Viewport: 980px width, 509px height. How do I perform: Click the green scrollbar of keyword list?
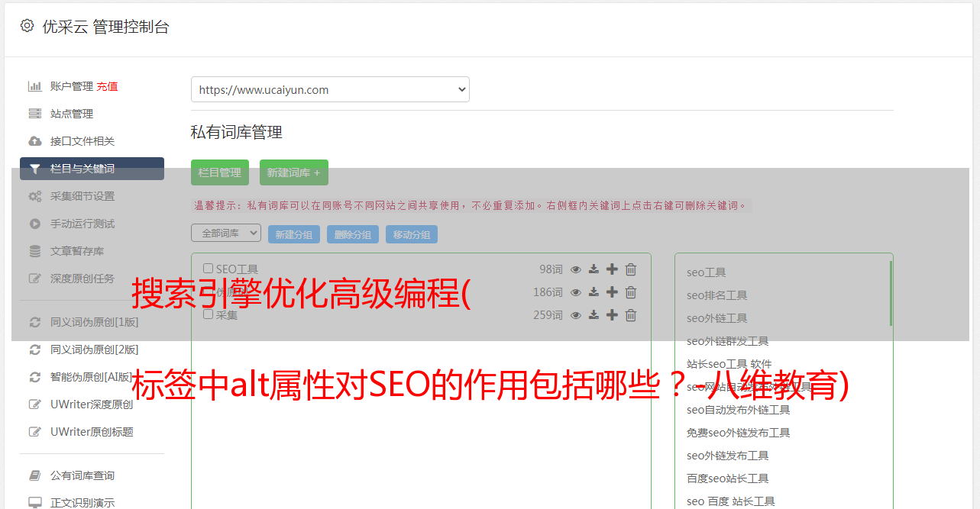pos(890,293)
